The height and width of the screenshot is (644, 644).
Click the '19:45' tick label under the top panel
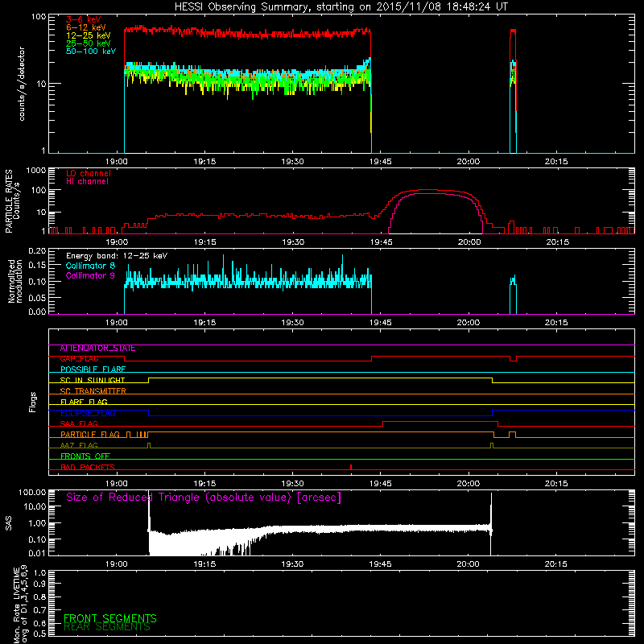pyautogui.click(x=381, y=162)
